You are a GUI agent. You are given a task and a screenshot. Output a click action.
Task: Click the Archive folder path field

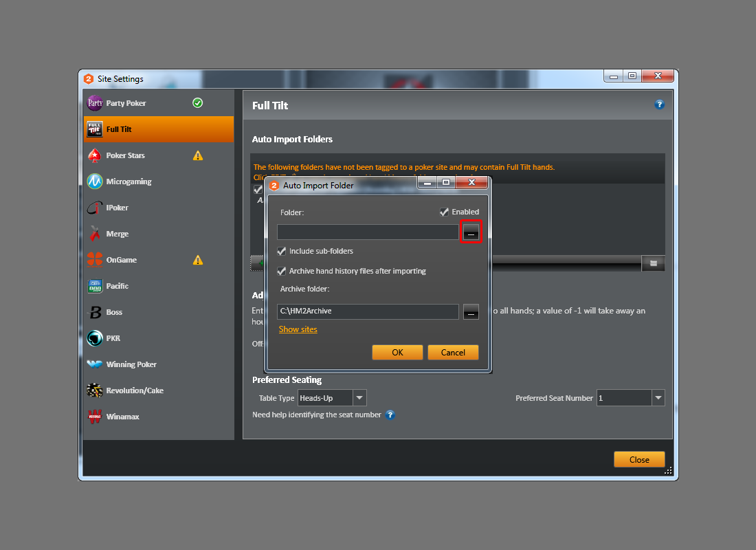tap(368, 311)
